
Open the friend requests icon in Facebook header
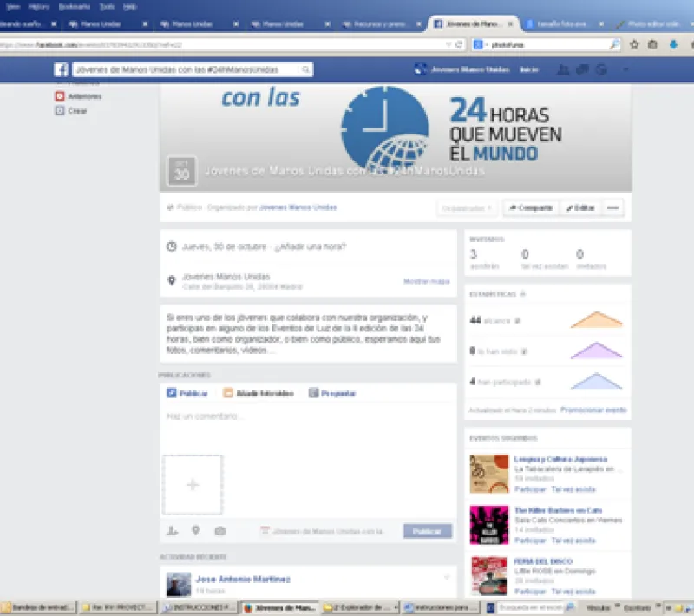pyautogui.click(x=562, y=69)
